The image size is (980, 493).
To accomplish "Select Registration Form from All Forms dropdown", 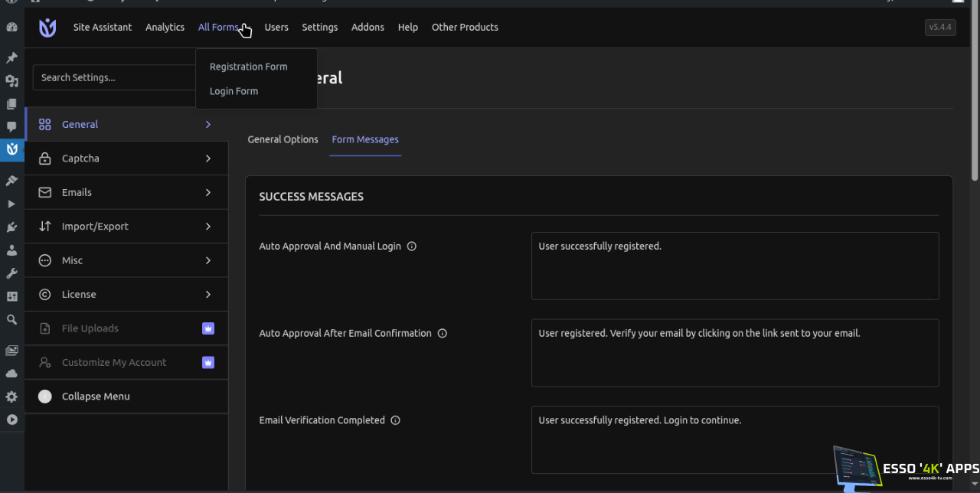I will click(248, 67).
